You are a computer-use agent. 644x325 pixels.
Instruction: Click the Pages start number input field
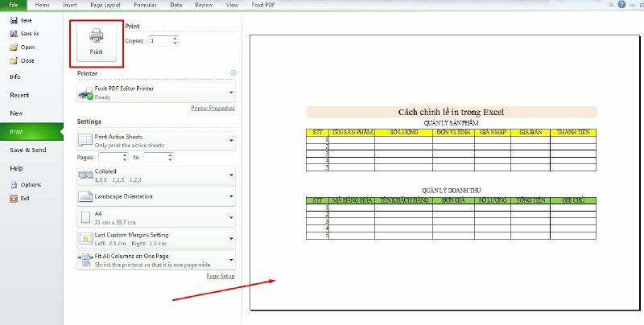click(114, 158)
